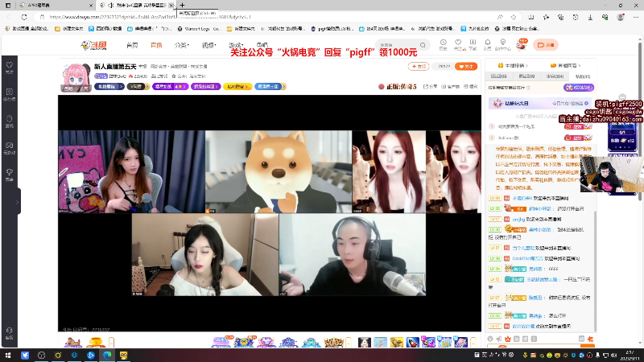This screenshot has width=644, height=362.
Task: Switch to the first ranking tab
Action: click(x=498, y=76)
